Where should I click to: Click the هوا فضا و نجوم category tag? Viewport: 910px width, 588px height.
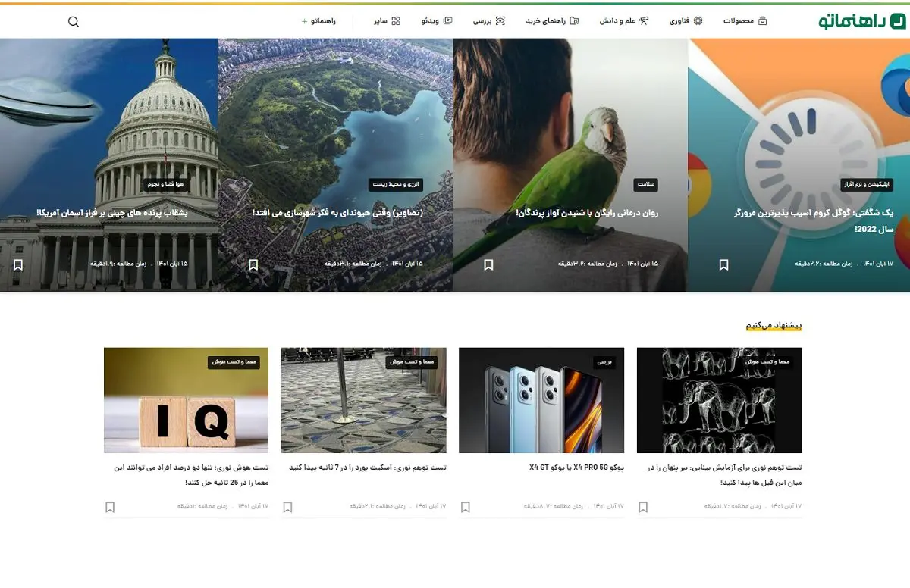point(165,185)
